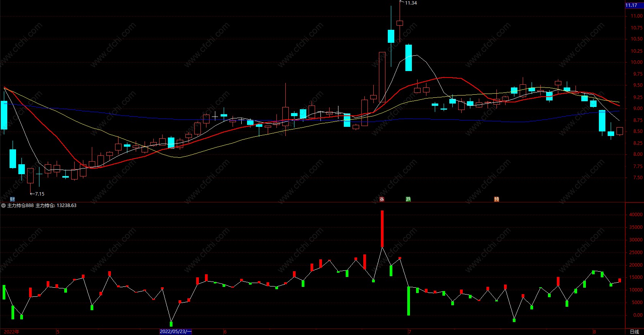Select the last hollow red candle on the right
The image size is (644, 335).
pyautogui.click(x=620, y=131)
